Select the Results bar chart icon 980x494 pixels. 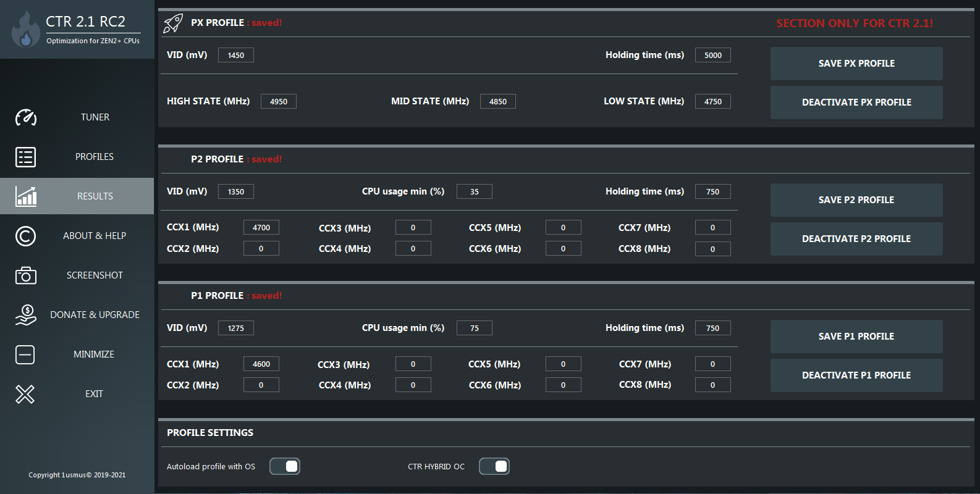(x=25, y=196)
